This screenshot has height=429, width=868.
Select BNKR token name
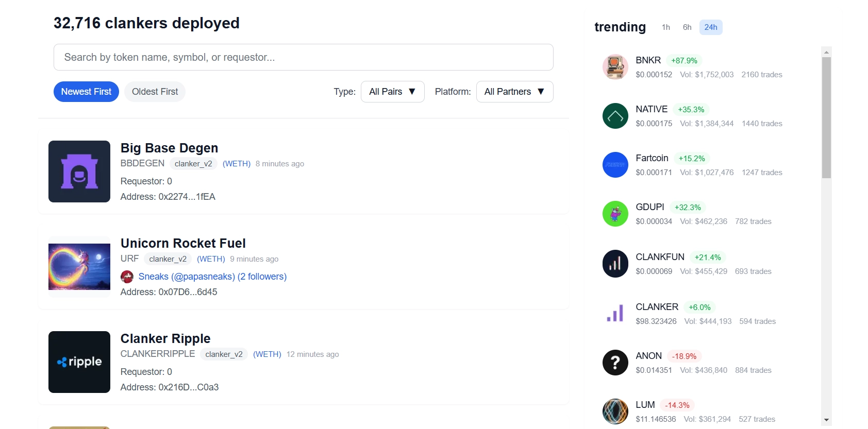(x=648, y=60)
